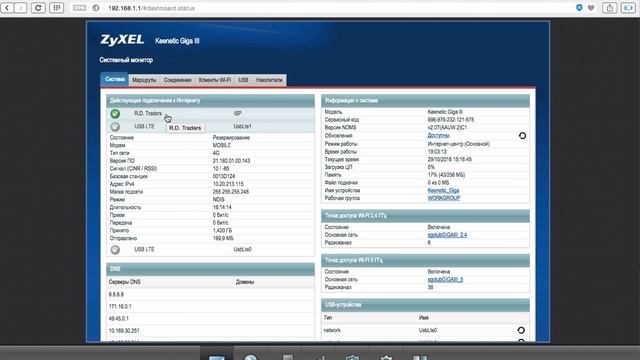
Task: Click the DNS panel header
Action: (x=211, y=269)
